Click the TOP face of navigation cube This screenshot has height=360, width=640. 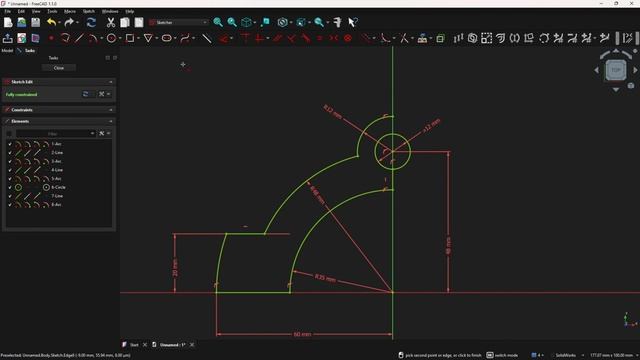point(616,70)
